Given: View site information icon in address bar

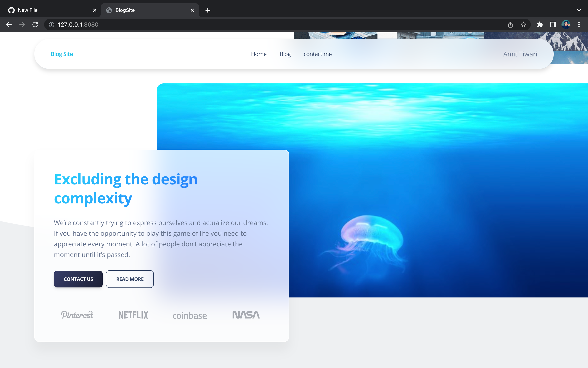Looking at the screenshot, I should pos(51,25).
